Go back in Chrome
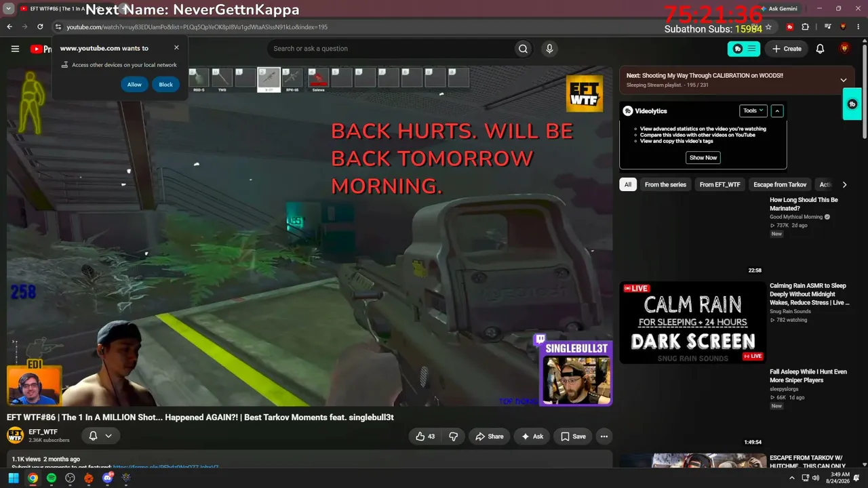Screen dimensions: 868x488 coord(9,27)
